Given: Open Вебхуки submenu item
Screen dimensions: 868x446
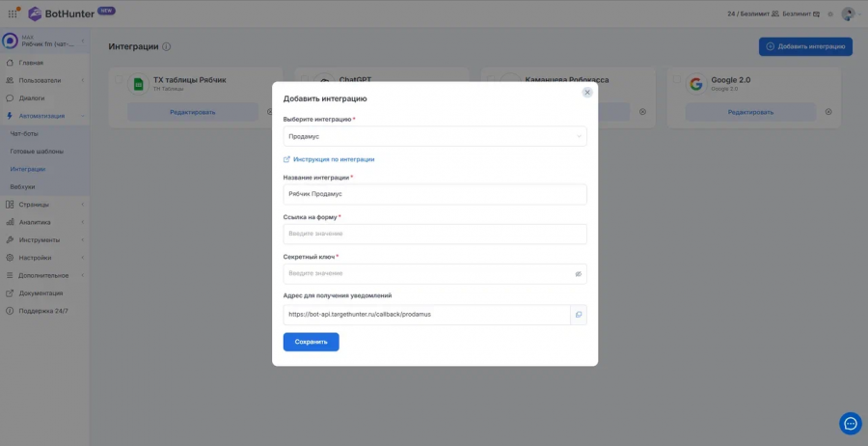Looking at the screenshot, I should (22, 186).
